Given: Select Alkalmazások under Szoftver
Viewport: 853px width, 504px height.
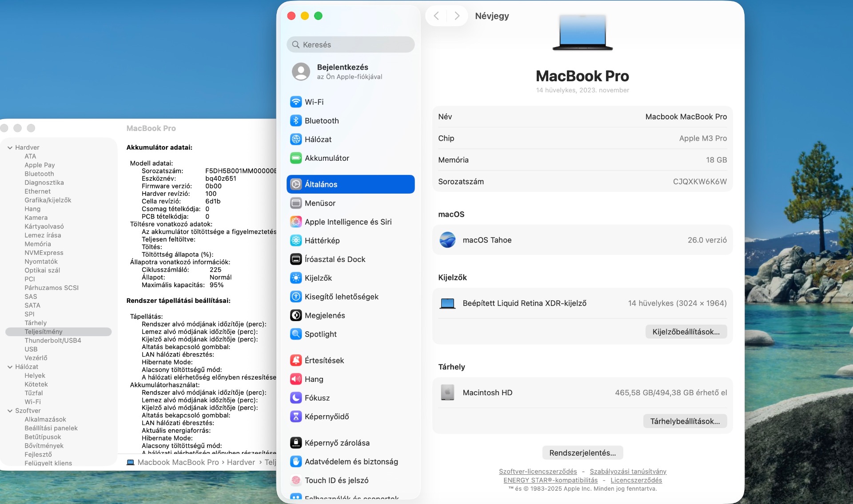Looking at the screenshot, I should (45, 419).
